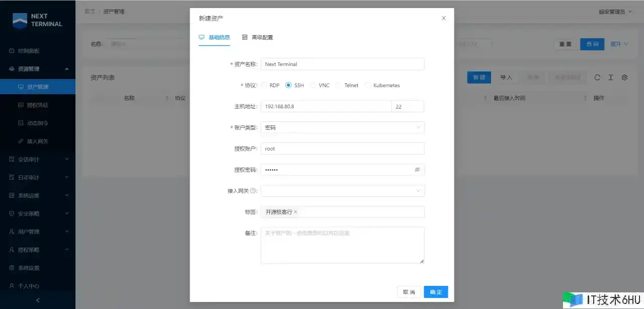Screen dimensions: 644x309
Task: Expand the 用户管理 menu chevron
Action: pyautogui.click(x=67, y=232)
